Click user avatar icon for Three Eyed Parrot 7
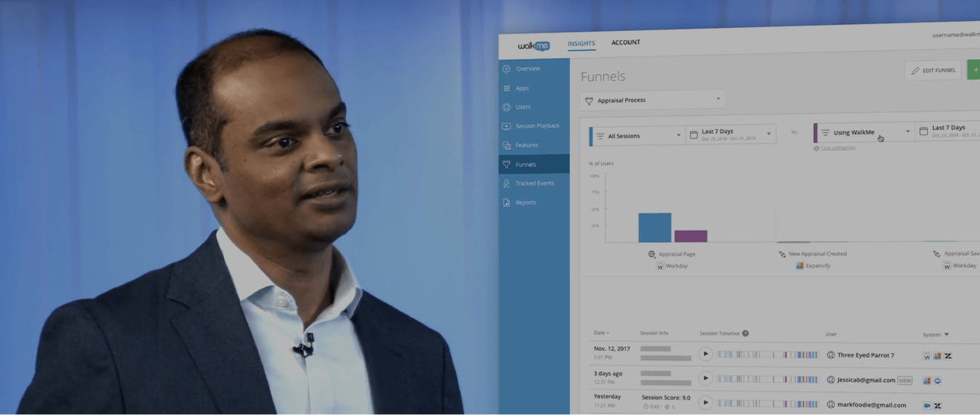980x415 pixels. (x=830, y=355)
